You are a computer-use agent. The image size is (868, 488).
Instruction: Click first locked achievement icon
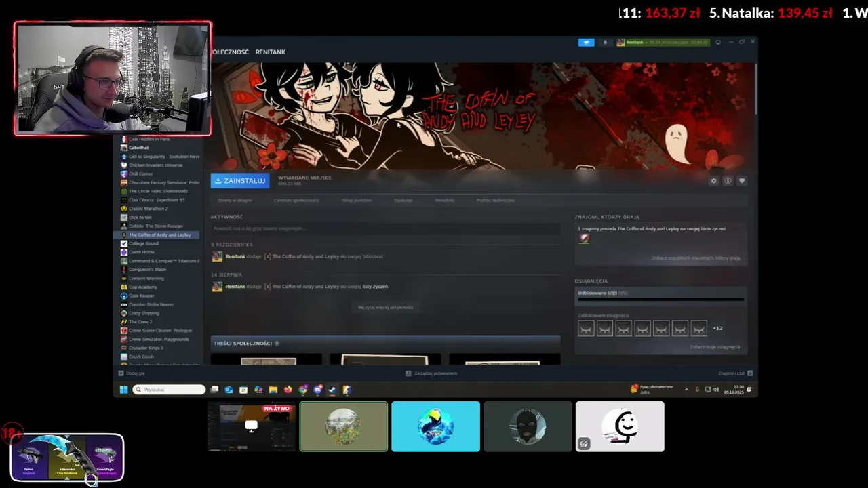point(586,329)
